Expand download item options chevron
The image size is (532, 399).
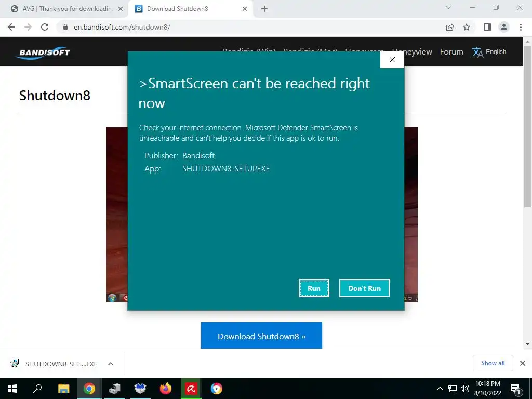pos(110,364)
